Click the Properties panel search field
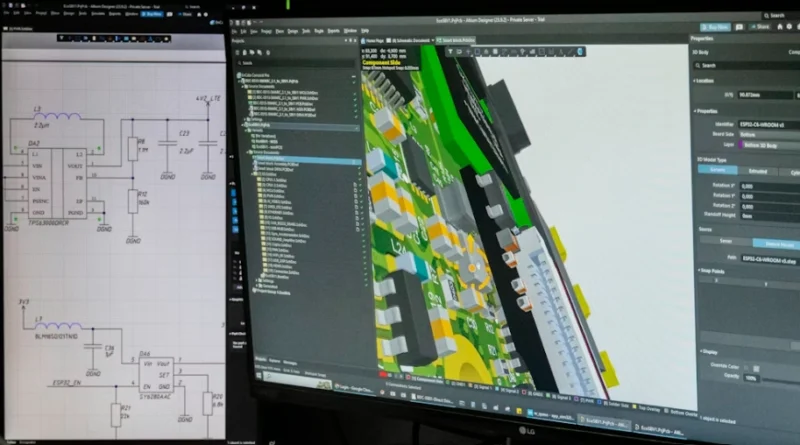The width and height of the screenshot is (800, 445). tap(746, 65)
